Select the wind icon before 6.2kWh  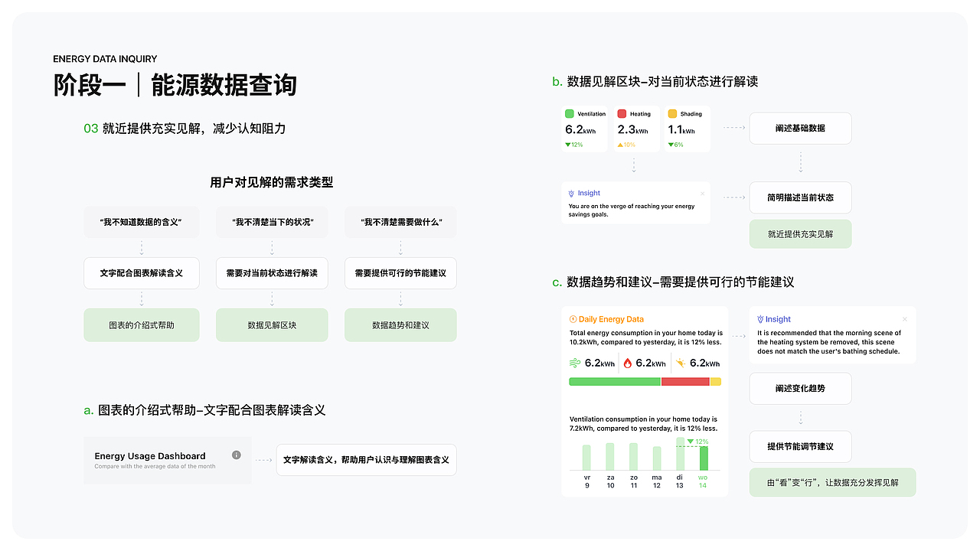click(x=575, y=362)
